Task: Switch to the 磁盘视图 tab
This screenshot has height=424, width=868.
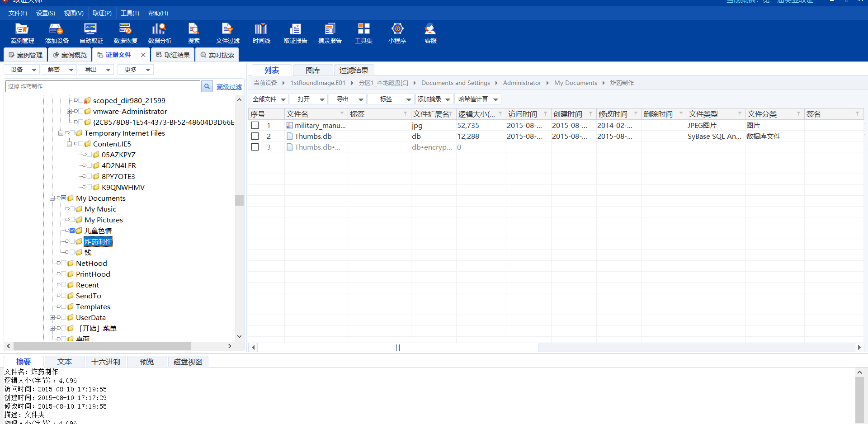Action: [188, 362]
